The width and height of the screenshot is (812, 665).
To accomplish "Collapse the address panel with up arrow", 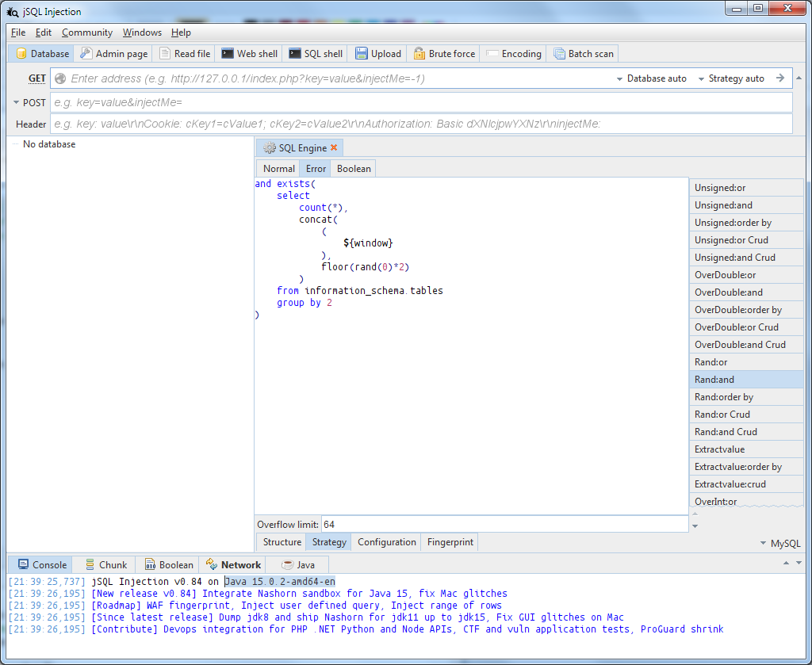I will [799, 78].
